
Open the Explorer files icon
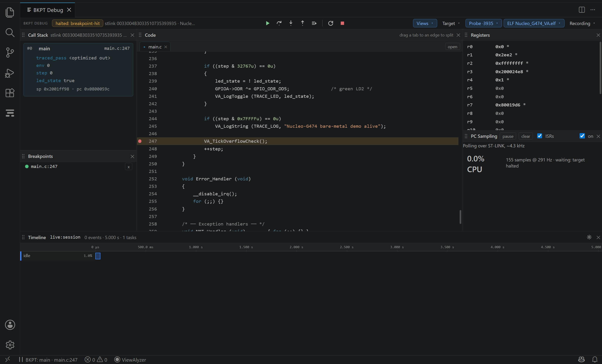pyautogui.click(x=10, y=12)
